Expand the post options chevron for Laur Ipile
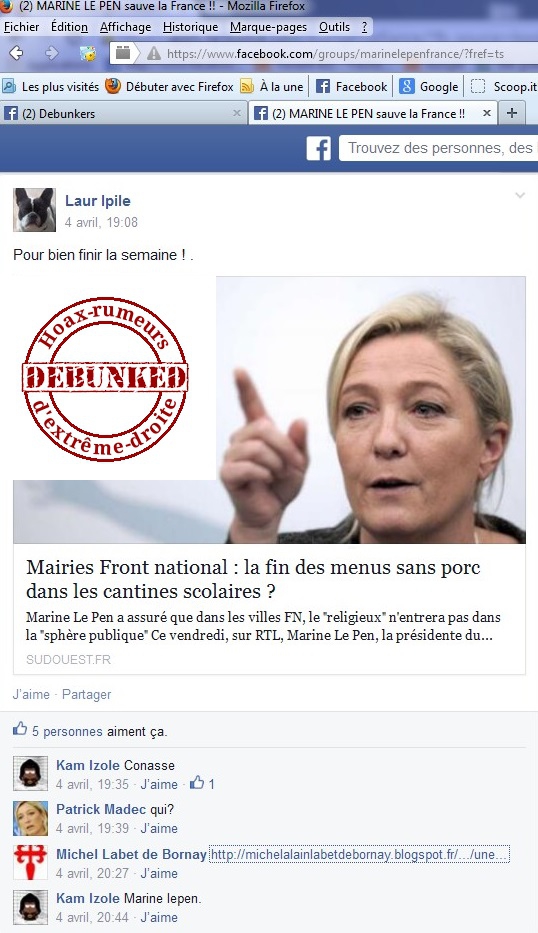The width and height of the screenshot is (538, 933). [x=520, y=195]
